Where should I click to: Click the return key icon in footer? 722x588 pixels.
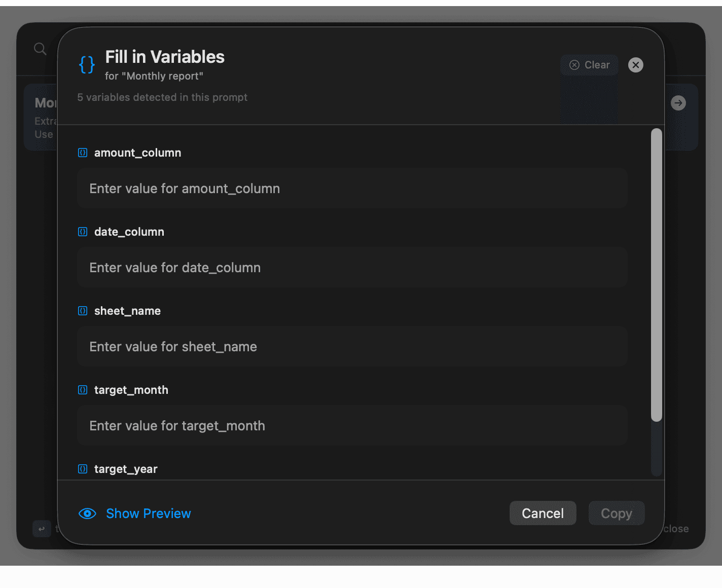click(x=42, y=529)
